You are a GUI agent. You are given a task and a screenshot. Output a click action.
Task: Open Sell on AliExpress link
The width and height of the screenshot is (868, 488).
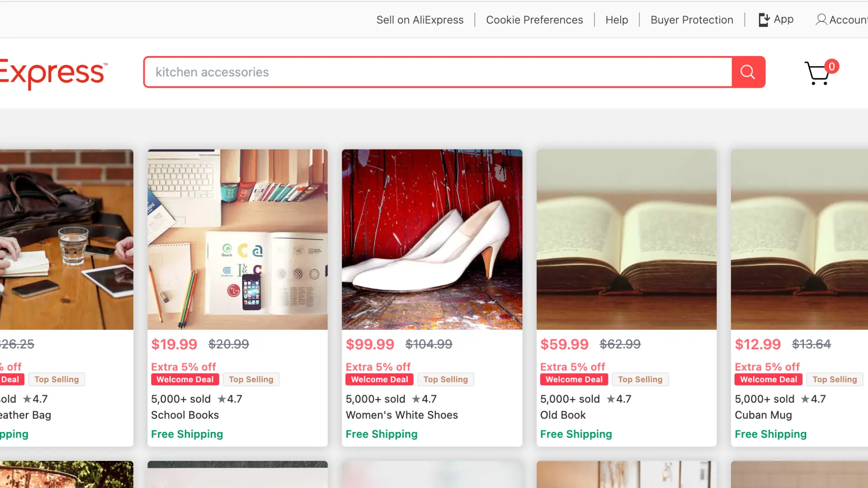coord(420,20)
